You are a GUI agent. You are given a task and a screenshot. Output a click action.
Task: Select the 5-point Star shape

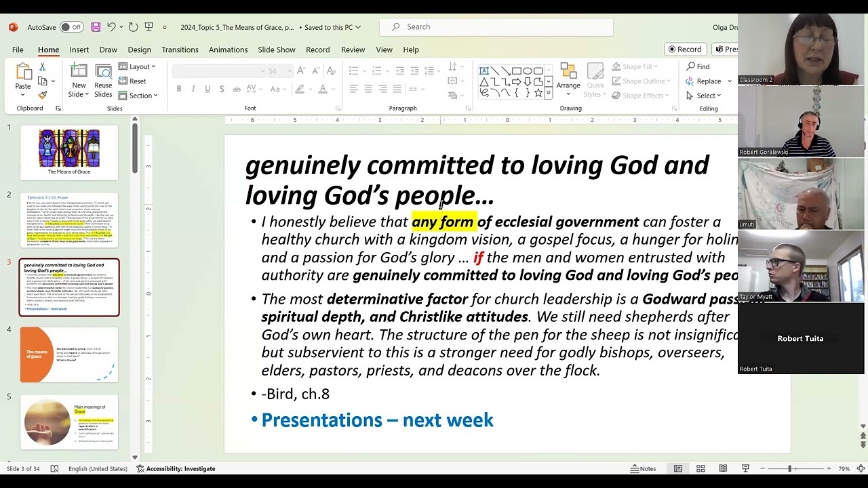[538, 93]
